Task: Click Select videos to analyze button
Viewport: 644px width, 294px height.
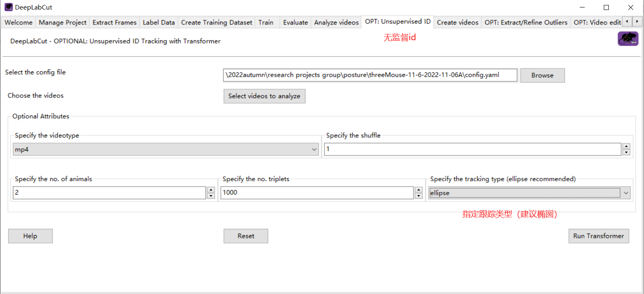Action: (264, 96)
